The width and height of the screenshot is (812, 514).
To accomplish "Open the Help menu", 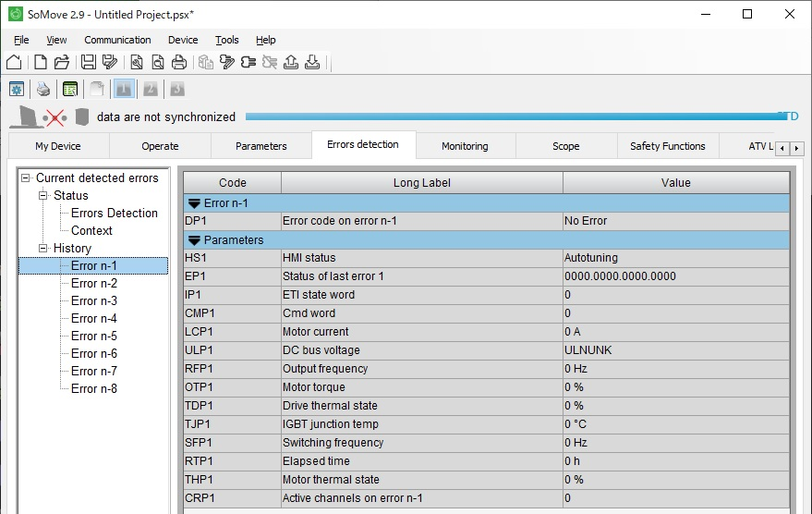I will click(266, 40).
